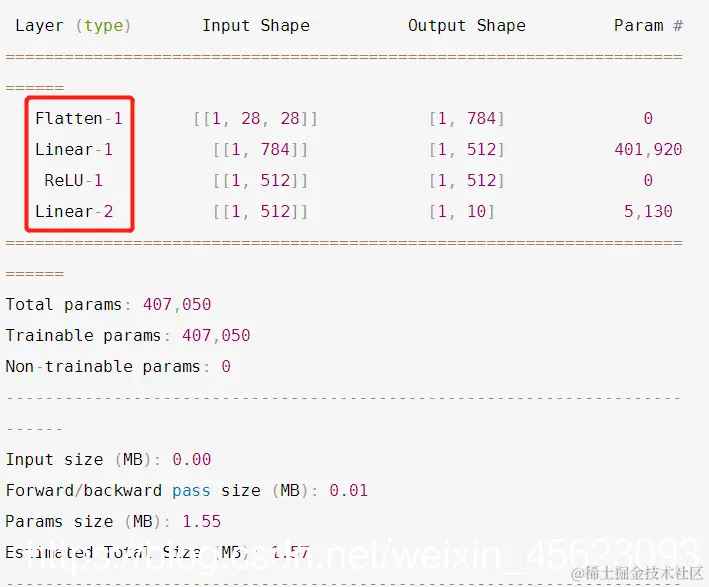This screenshot has width=709, height=587.
Task: Click the 'Non-trainable params: 0' line
Action: (x=118, y=366)
